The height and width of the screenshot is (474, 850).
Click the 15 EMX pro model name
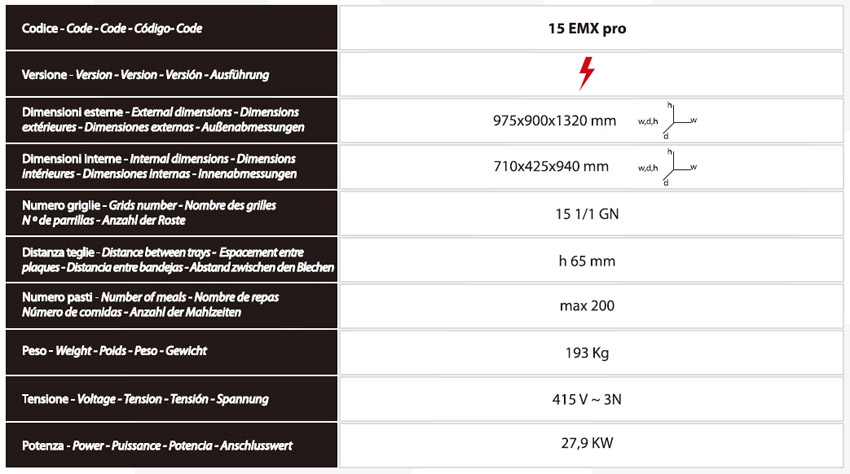point(586,29)
